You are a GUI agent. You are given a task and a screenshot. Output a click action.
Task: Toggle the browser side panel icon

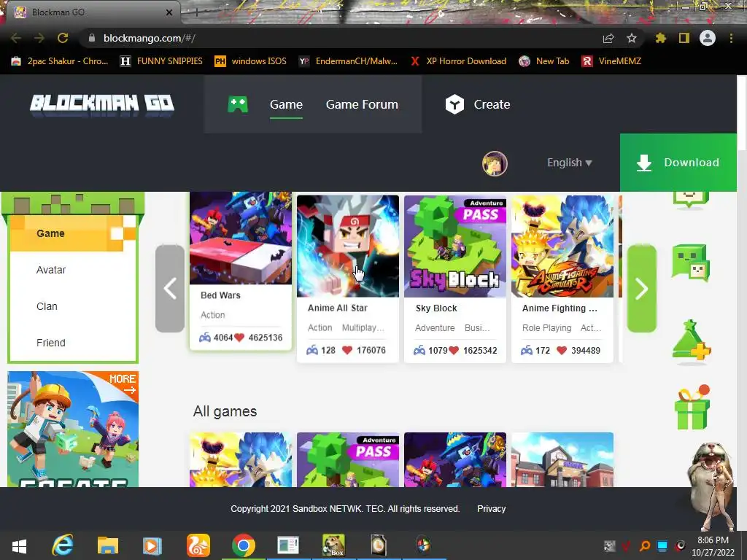point(684,38)
